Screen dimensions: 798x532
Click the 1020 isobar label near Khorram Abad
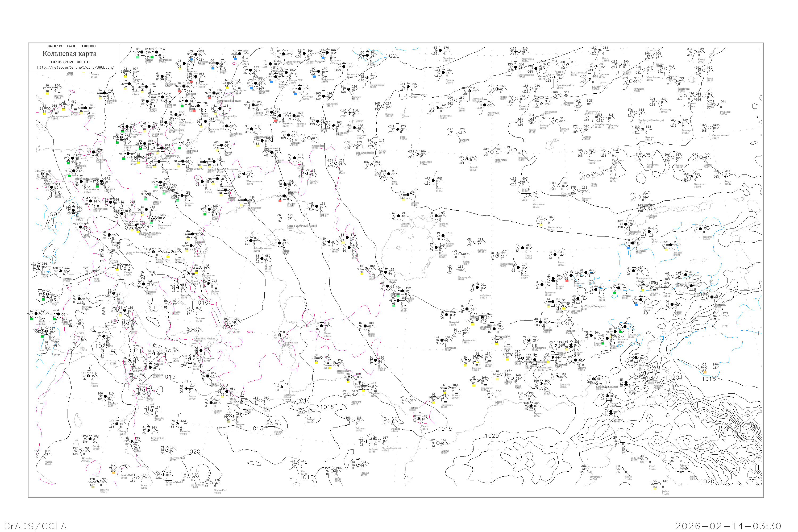[193, 452]
